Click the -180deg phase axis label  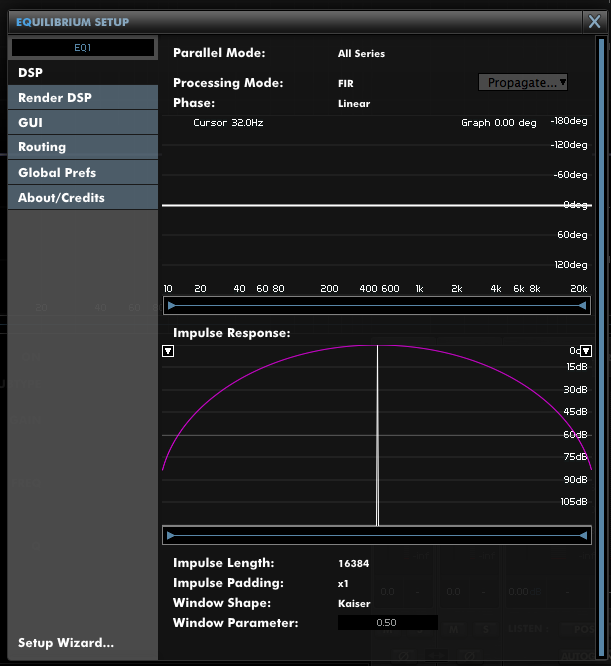(x=569, y=121)
